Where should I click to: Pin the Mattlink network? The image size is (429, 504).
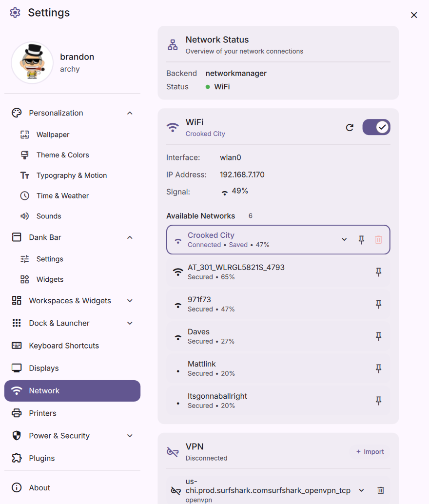[378, 368]
